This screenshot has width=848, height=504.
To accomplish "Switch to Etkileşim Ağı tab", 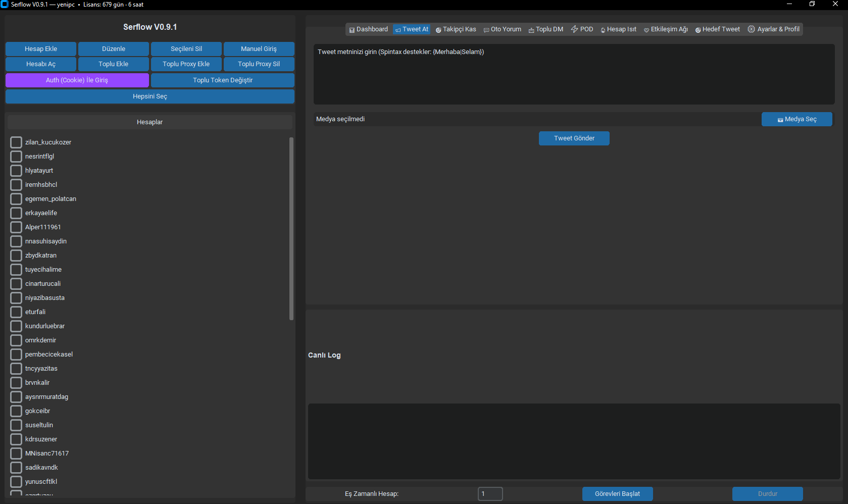I will coord(666,29).
